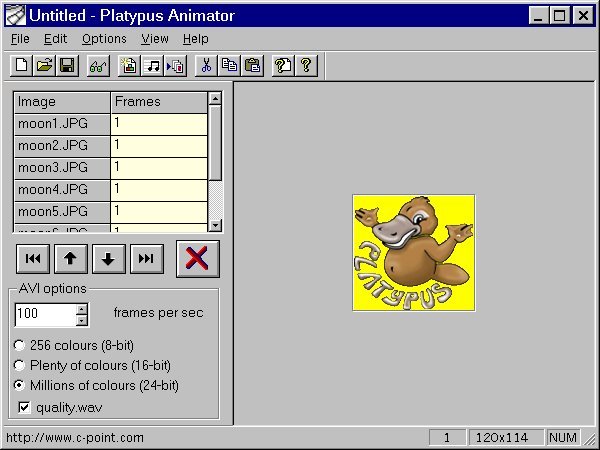The image size is (600, 450).
Task: Decrease frames per sec with down spinner
Action: coord(82,321)
